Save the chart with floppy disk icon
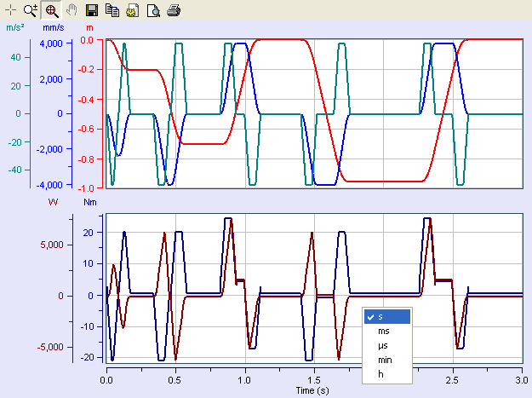The height and width of the screenshot is (398, 532). point(92,10)
